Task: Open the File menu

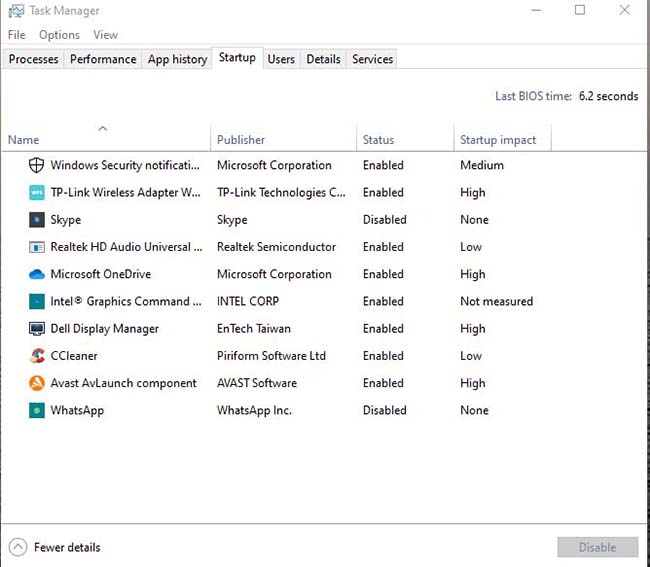Action: [x=17, y=35]
